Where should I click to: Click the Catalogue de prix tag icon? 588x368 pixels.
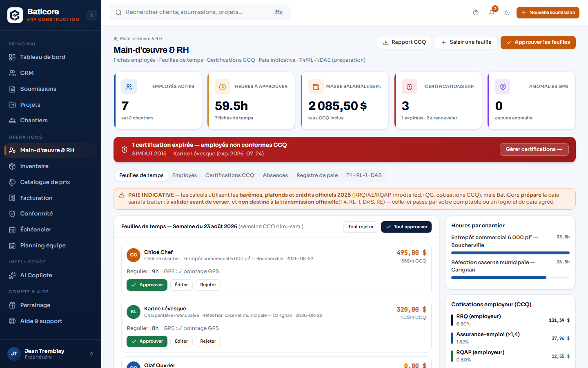click(12, 182)
